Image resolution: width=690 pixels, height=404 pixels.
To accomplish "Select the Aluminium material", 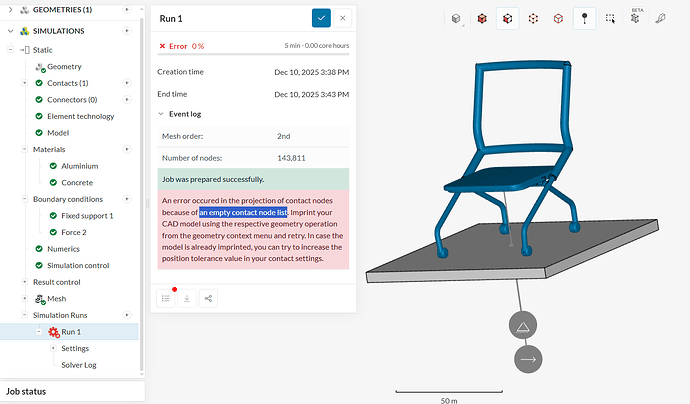I will pos(80,166).
